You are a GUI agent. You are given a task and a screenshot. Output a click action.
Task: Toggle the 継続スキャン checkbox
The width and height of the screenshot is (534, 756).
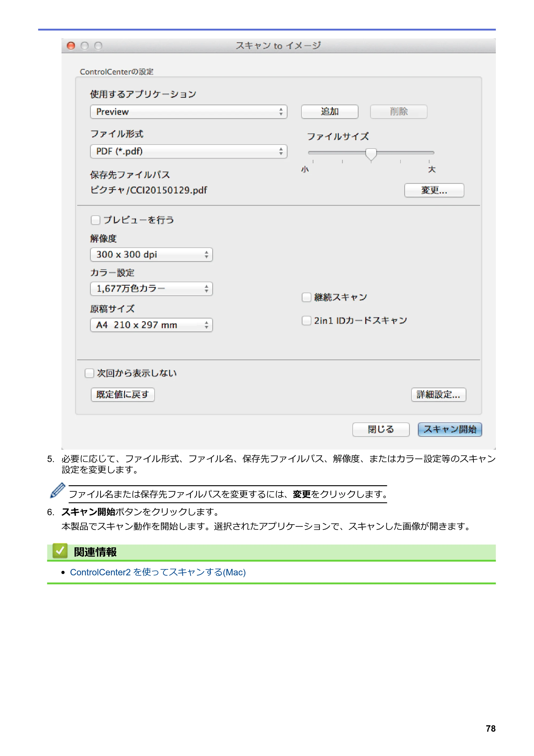pos(306,297)
